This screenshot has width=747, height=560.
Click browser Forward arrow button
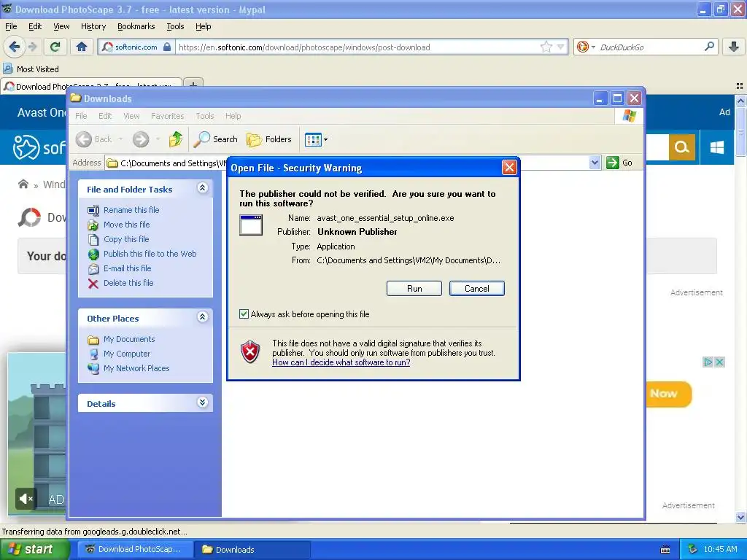click(32, 47)
